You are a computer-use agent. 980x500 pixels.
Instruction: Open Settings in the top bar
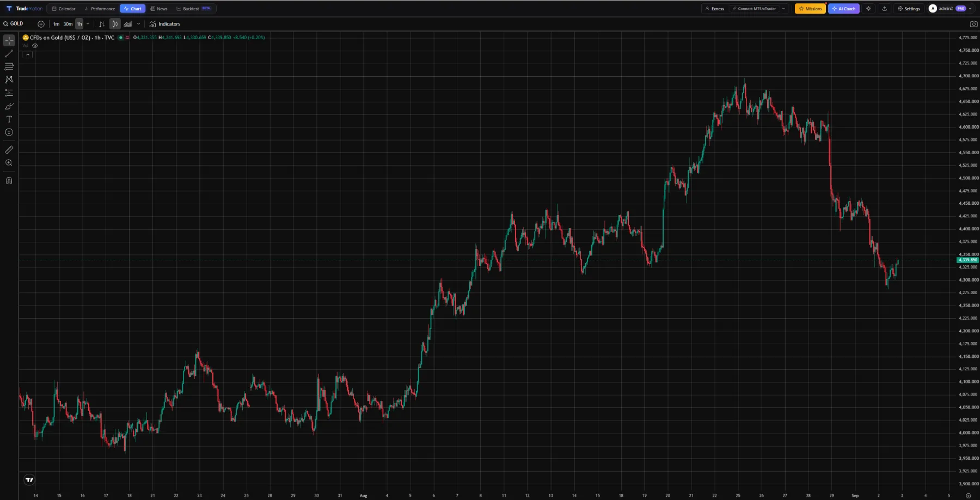(x=909, y=9)
